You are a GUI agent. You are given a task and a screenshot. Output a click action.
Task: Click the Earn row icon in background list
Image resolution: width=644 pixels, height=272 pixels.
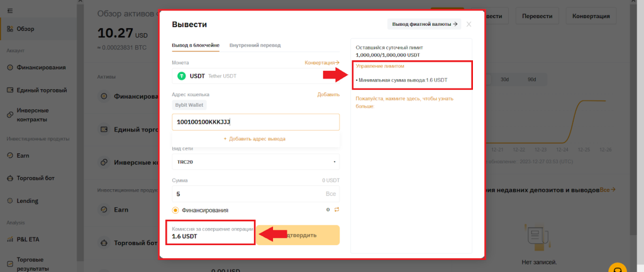click(104, 210)
